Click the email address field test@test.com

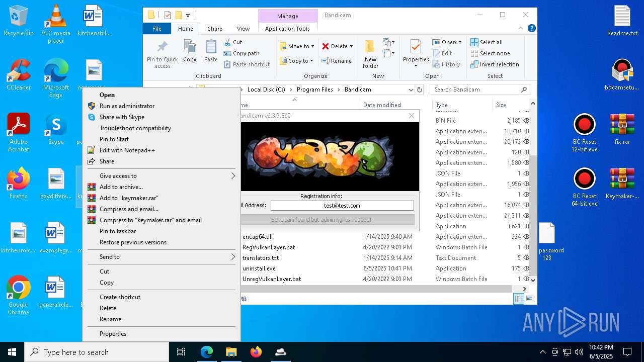coord(342,206)
